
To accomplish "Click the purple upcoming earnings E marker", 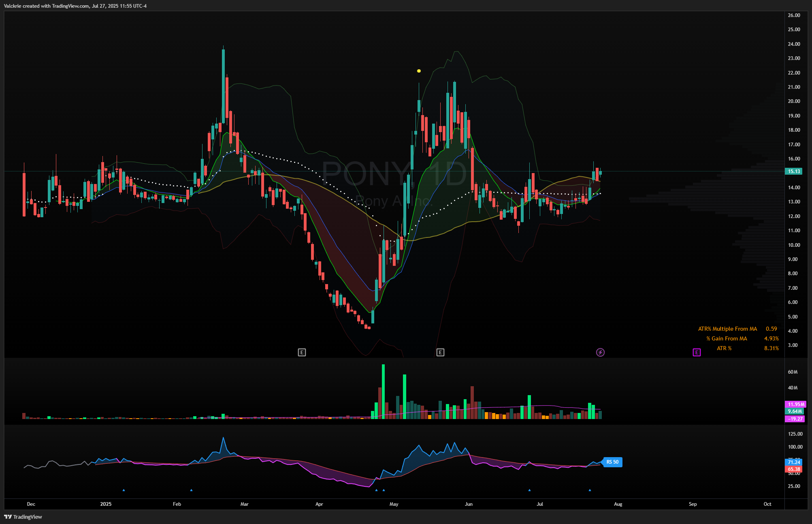I will click(x=696, y=352).
